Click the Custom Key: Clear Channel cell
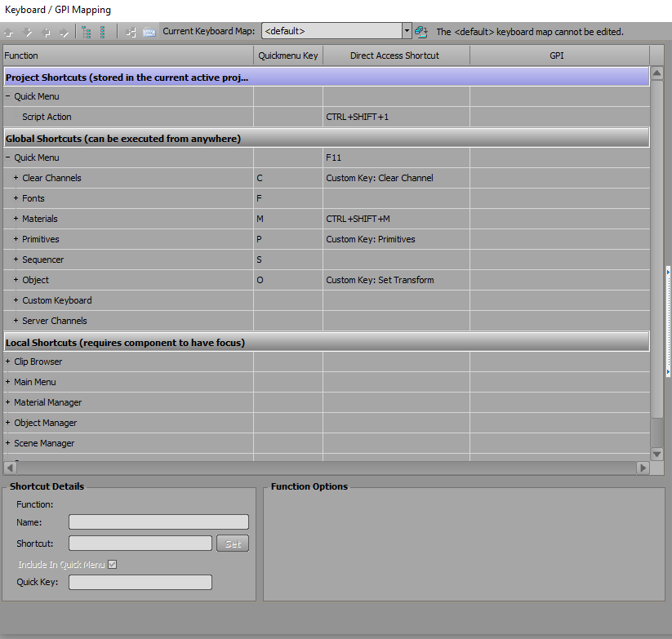 pos(396,178)
